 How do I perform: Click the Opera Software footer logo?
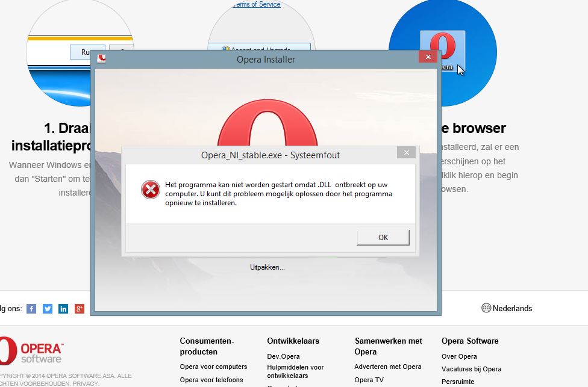pos(31,351)
